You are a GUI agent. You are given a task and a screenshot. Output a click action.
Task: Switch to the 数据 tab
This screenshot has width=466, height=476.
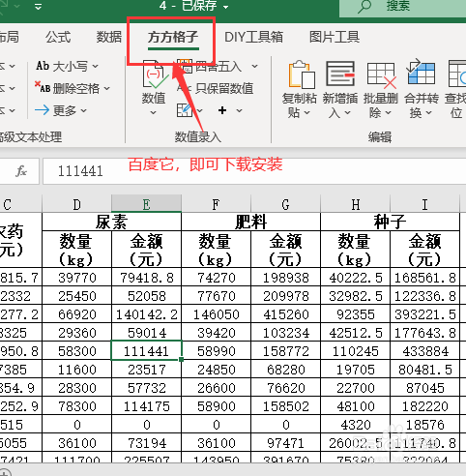point(109,37)
